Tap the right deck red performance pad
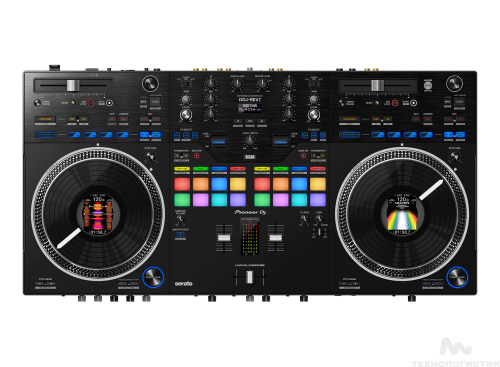 (262, 184)
